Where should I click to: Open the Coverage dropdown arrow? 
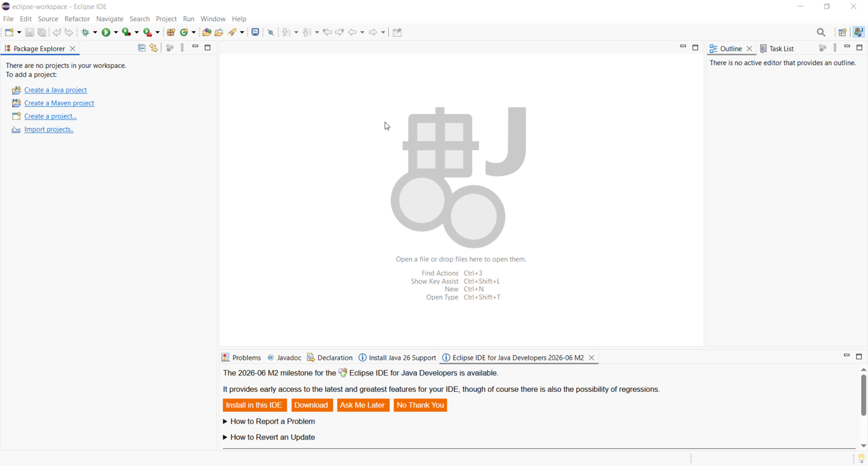coord(136,33)
